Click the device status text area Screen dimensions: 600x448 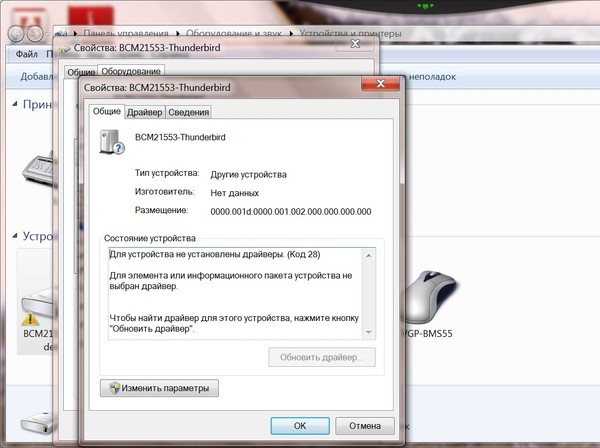coord(235,293)
